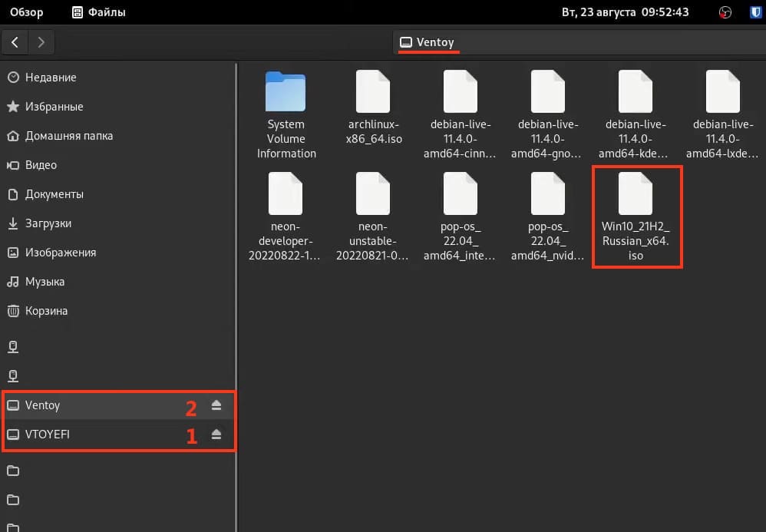The width and height of the screenshot is (766, 532).
Task: Select the debian-live-11.4.0-amd64-cinn… file
Action: pyautogui.click(x=461, y=115)
